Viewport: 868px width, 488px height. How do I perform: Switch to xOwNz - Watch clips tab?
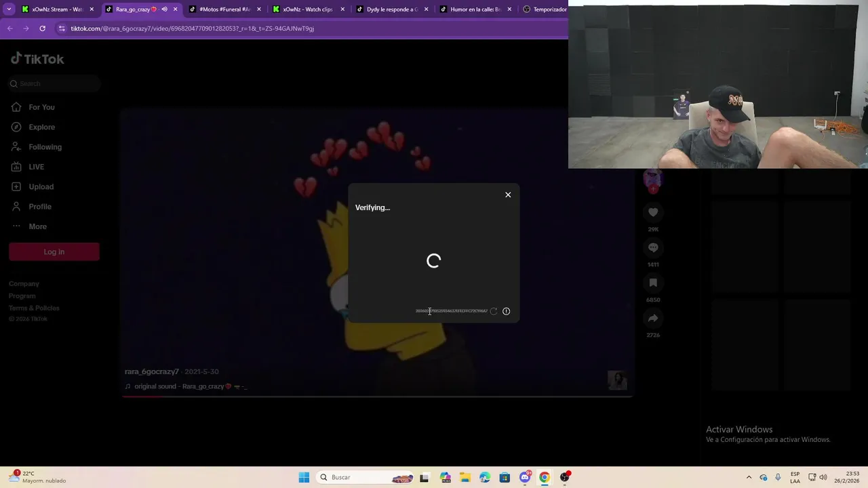click(307, 9)
